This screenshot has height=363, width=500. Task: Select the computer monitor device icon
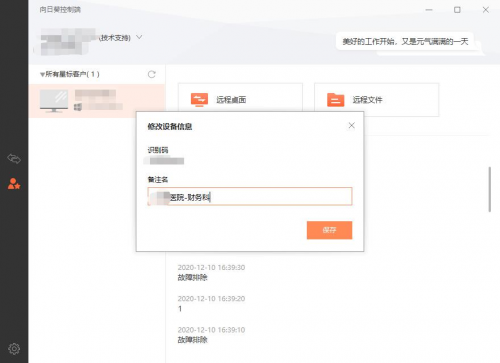tap(54, 101)
